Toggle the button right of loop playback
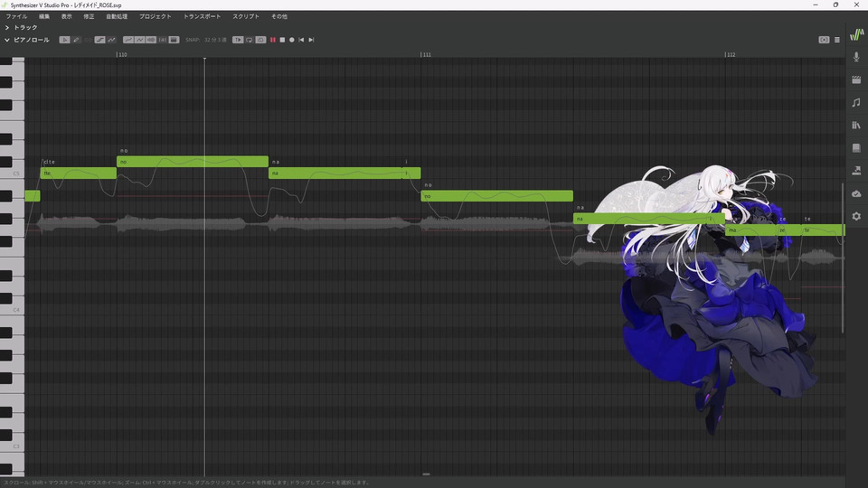868x488 pixels. coord(260,40)
